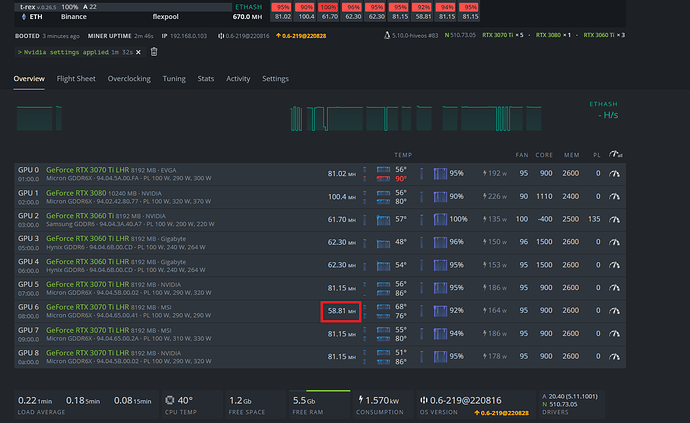Click the Hive OS version icon at bottom

(x=424, y=400)
